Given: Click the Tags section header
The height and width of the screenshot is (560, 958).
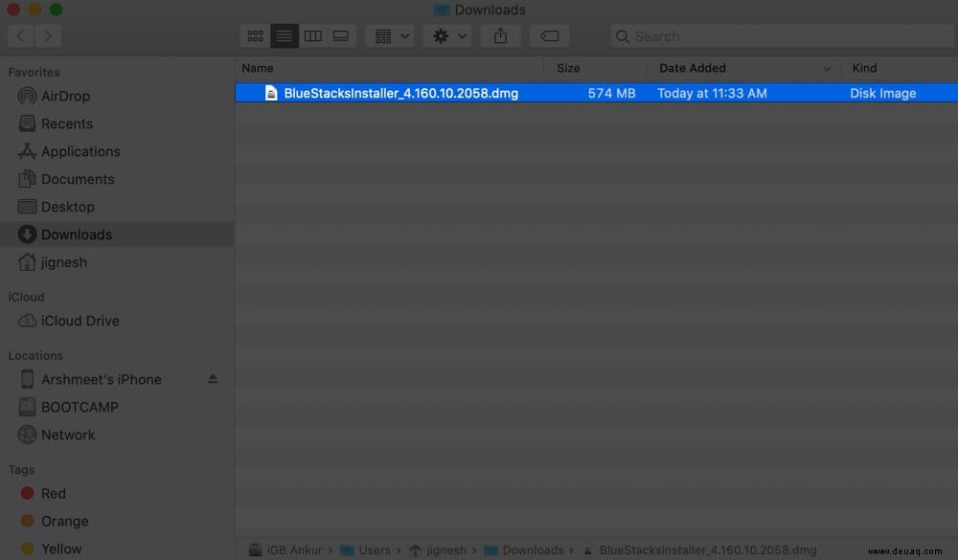Looking at the screenshot, I should point(21,470).
